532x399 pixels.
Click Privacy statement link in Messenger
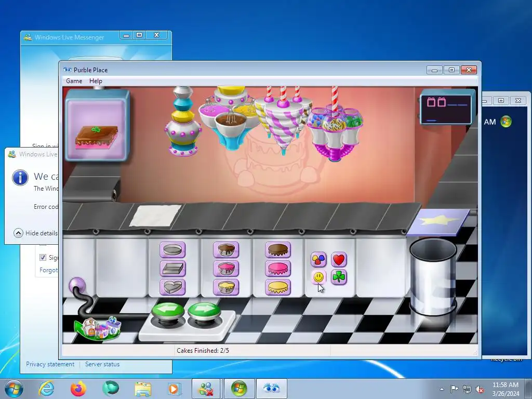click(x=50, y=364)
